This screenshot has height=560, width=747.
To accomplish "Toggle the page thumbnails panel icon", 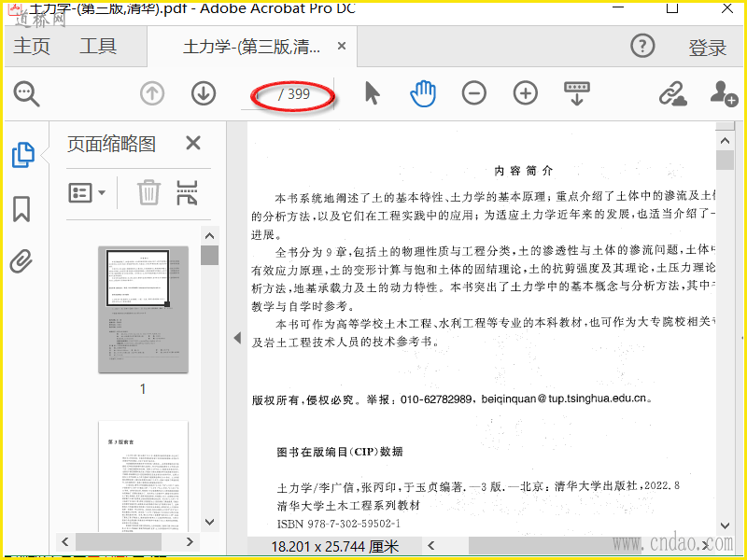I will pos(22,155).
